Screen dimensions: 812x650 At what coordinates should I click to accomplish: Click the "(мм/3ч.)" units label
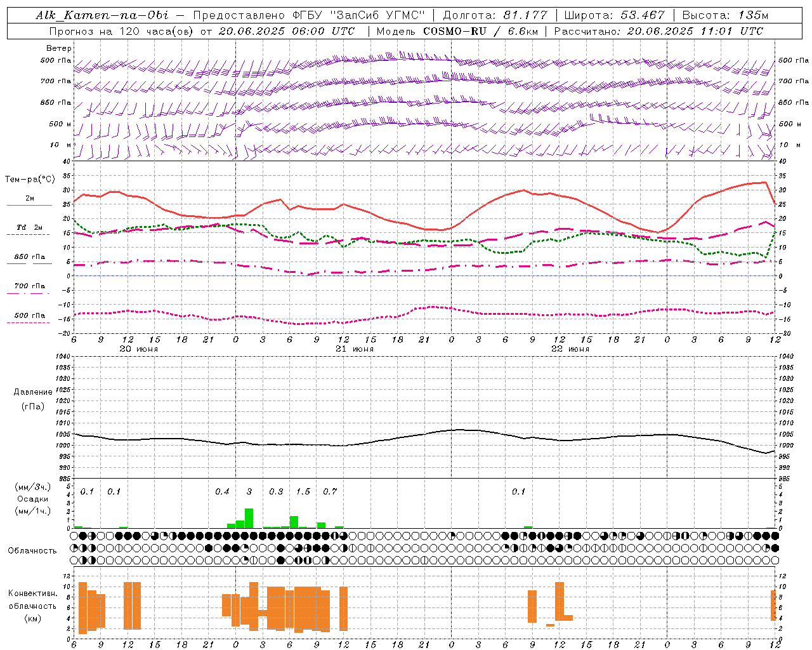tap(32, 487)
